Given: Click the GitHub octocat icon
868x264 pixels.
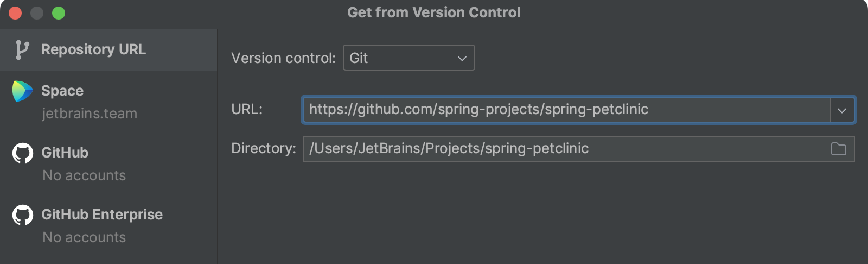Looking at the screenshot, I should tap(23, 153).
